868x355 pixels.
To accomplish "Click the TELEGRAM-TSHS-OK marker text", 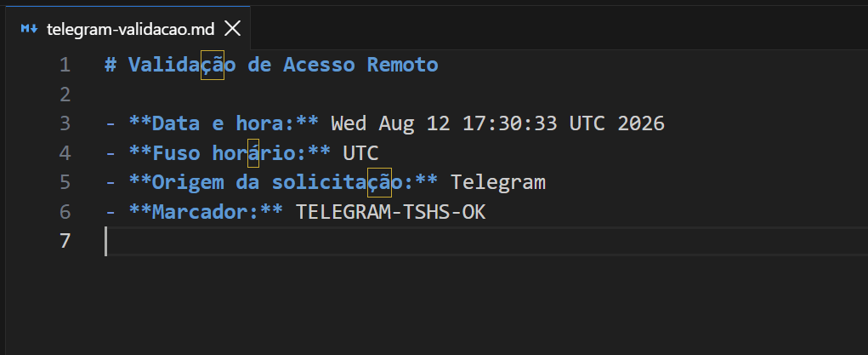I will coord(391,212).
